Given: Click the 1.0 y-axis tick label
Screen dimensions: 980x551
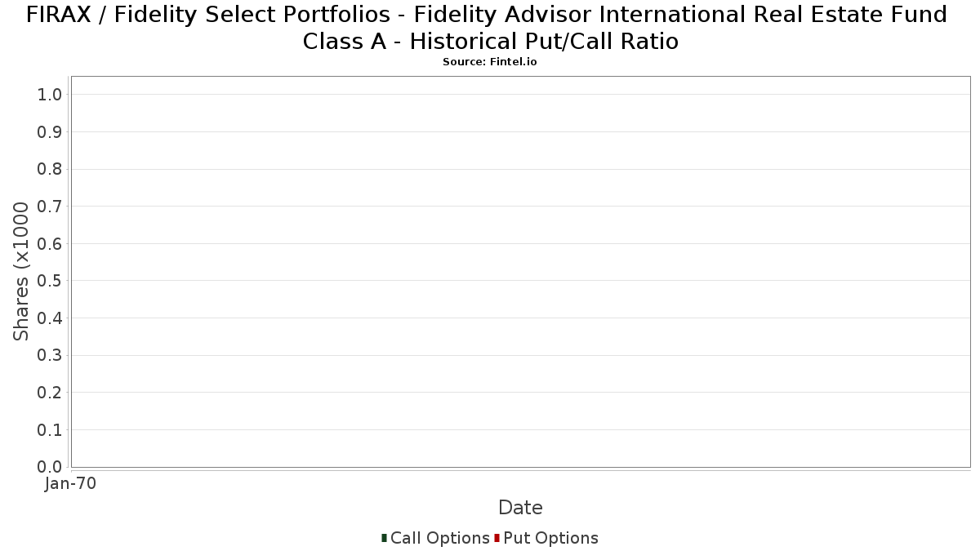Looking at the screenshot, I should 50,95.
